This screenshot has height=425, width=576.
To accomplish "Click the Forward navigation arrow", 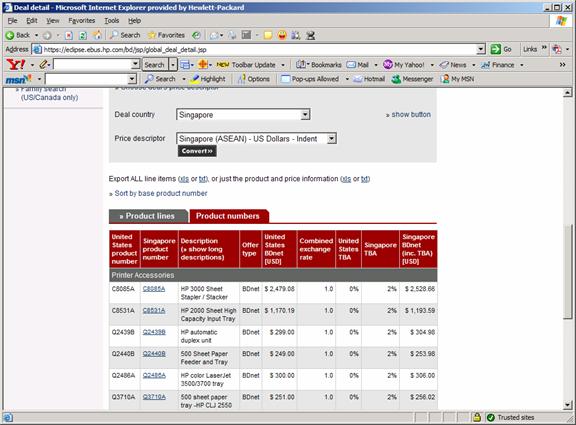I will (47, 36).
